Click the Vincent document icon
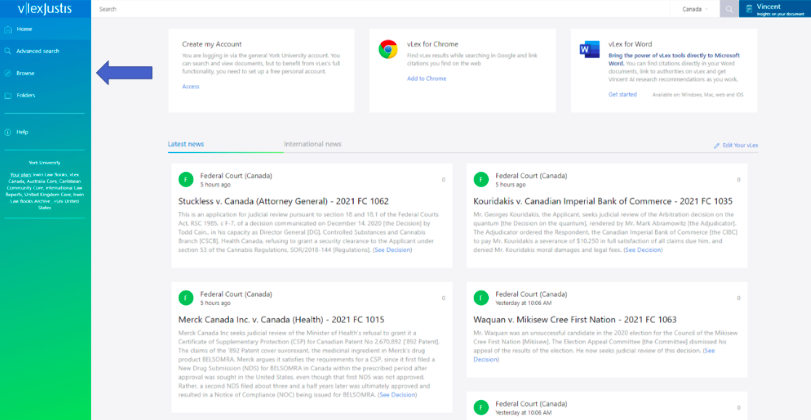This screenshot has width=811, height=420. [748, 9]
